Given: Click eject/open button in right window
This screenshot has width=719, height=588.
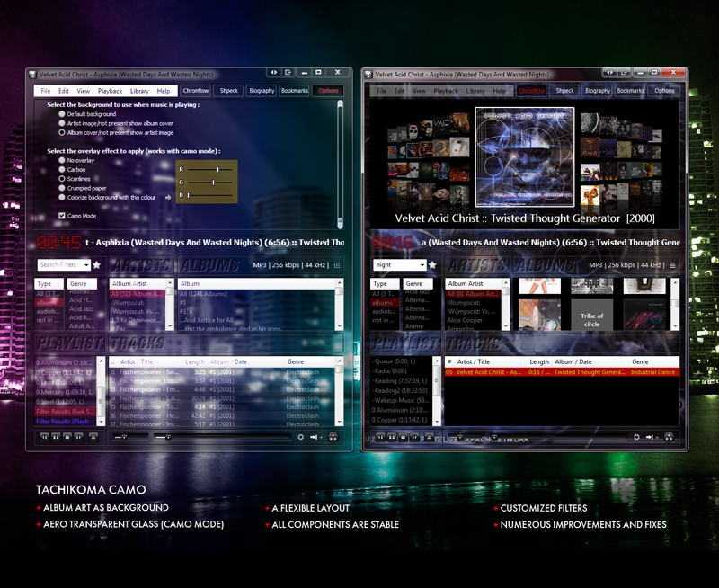Looking at the screenshot, I should tap(430, 437).
